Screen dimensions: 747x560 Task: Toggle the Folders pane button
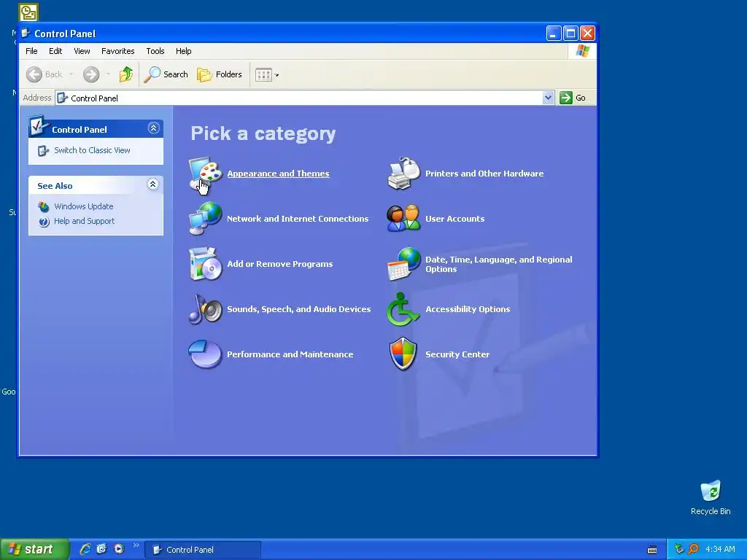(220, 74)
